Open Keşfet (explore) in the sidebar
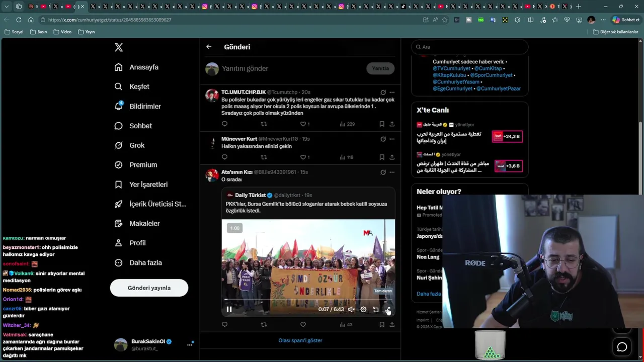Viewport: 644px width, 362px height. [132, 86]
